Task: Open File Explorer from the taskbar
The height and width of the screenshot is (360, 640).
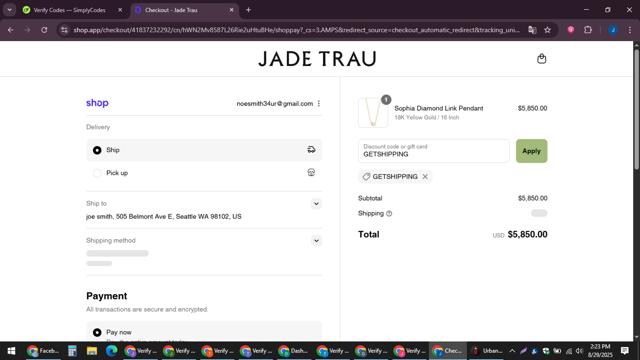Action: [x=92, y=351]
